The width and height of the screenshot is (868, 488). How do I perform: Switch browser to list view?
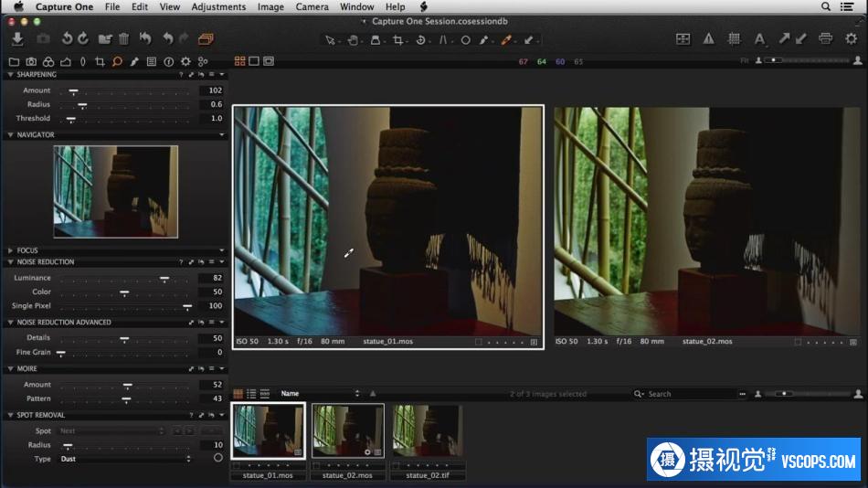coord(251,394)
